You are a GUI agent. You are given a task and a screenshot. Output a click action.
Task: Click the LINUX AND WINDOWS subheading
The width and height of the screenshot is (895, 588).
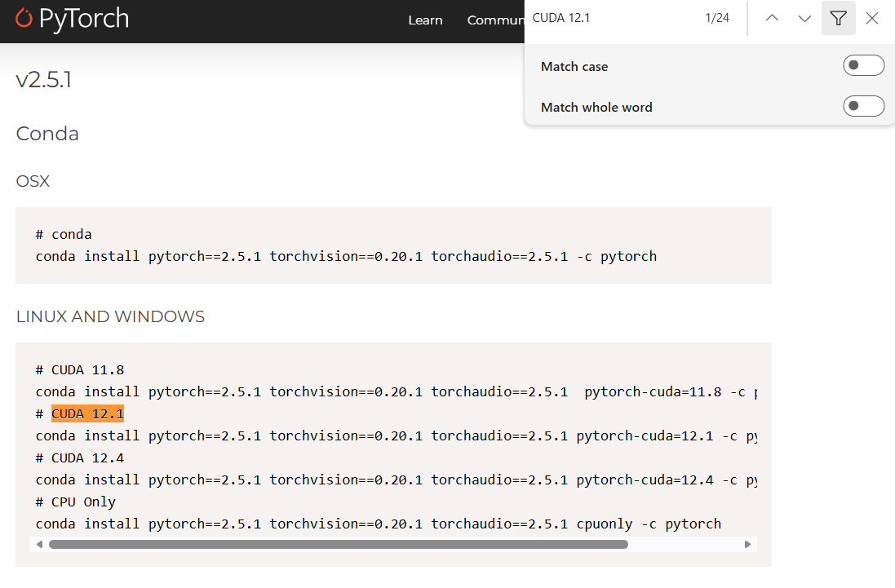tap(110, 316)
